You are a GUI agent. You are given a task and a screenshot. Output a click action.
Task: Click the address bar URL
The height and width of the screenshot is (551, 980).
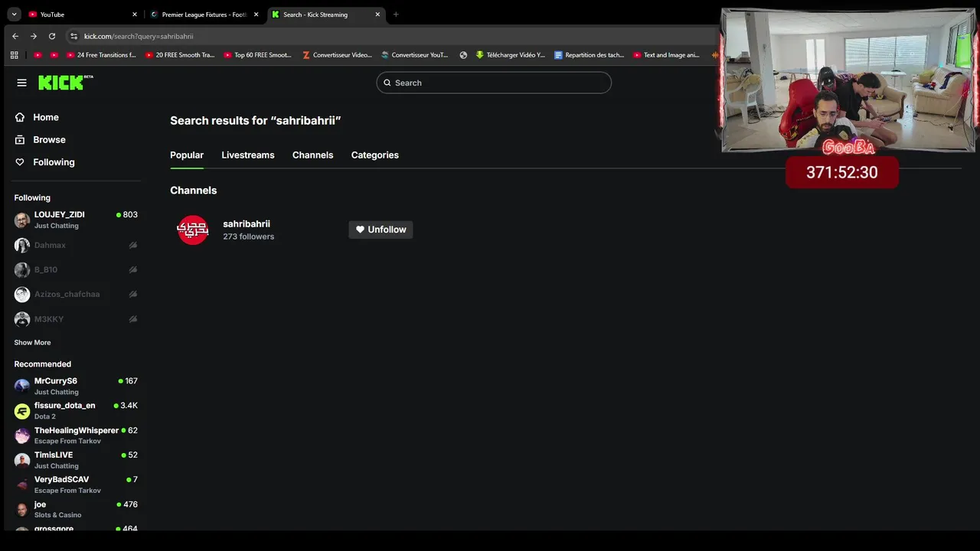[139, 36]
